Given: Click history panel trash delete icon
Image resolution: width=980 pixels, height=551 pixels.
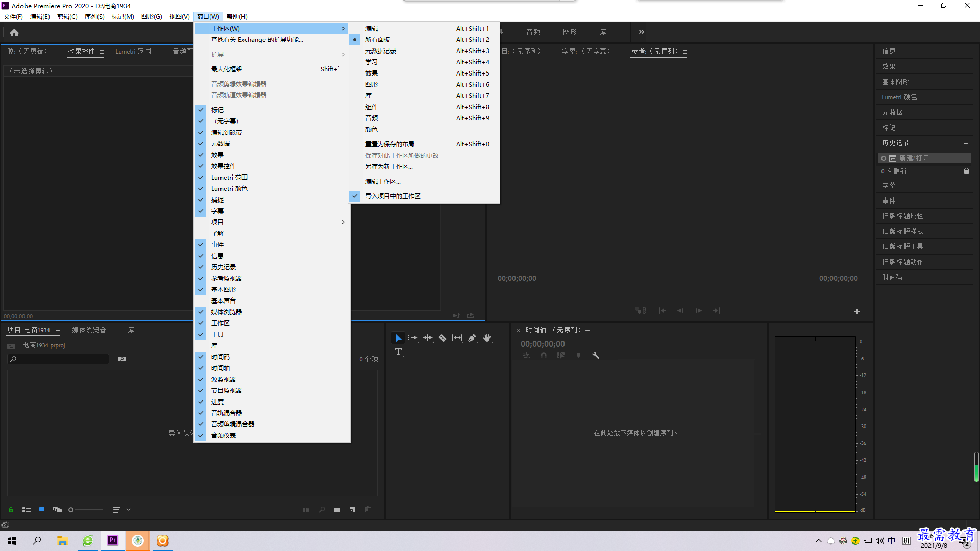Looking at the screenshot, I should (x=966, y=171).
